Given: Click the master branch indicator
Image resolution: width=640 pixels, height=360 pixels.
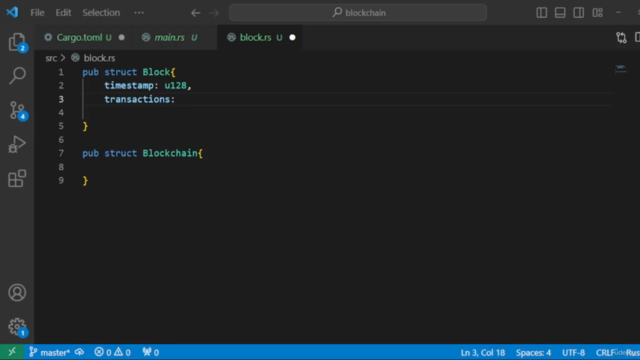Looking at the screenshot, I should [50, 352].
